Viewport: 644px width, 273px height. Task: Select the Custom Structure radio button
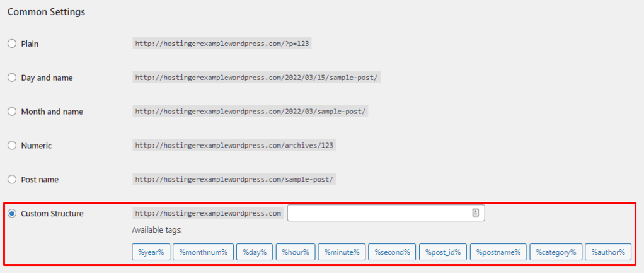point(12,213)
